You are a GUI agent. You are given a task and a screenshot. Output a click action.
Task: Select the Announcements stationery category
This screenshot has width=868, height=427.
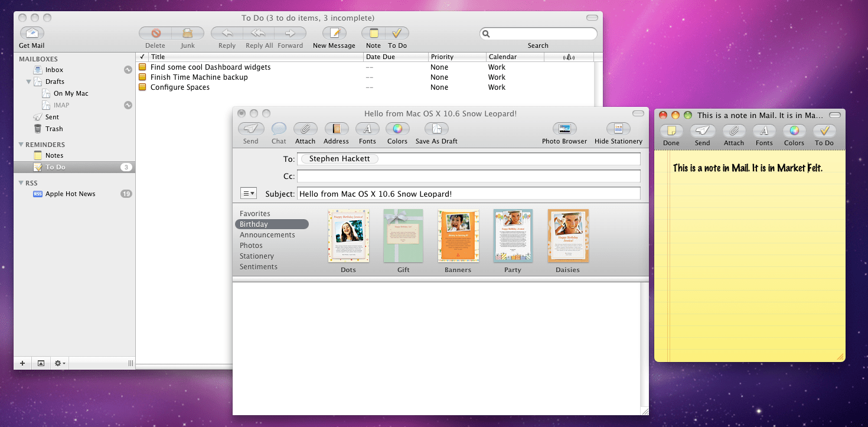point(267,235)
